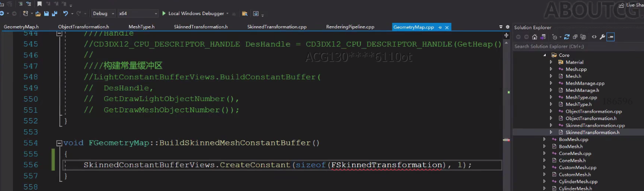Switch to the ObjectTransformation.h tab
644x191 pixels.
[x=83, y=27]
